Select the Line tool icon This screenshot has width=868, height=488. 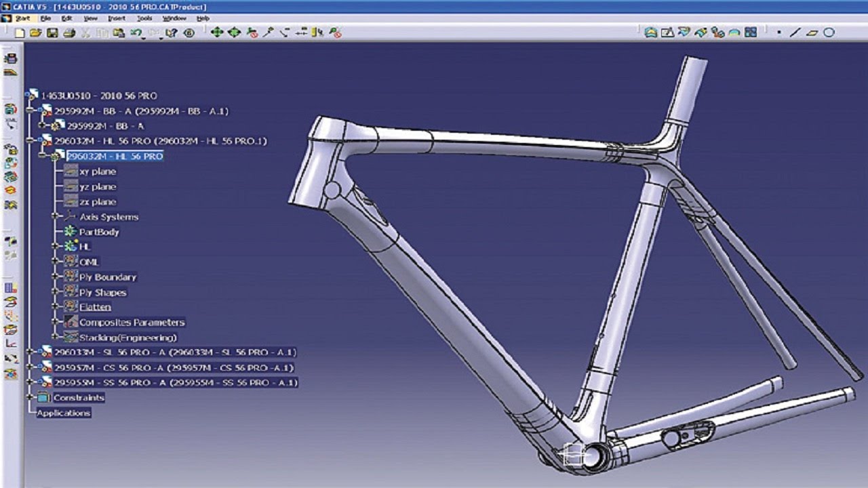[x=795, y=33]
